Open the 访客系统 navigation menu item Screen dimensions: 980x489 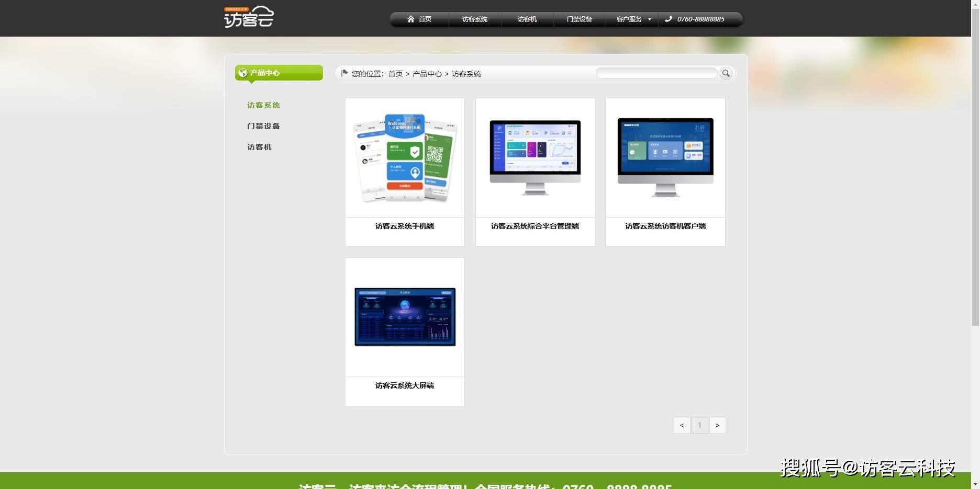click(x=474, y=19)
